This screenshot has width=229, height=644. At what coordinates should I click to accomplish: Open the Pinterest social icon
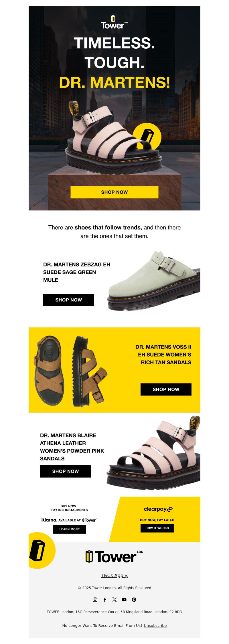coord(134,600)
